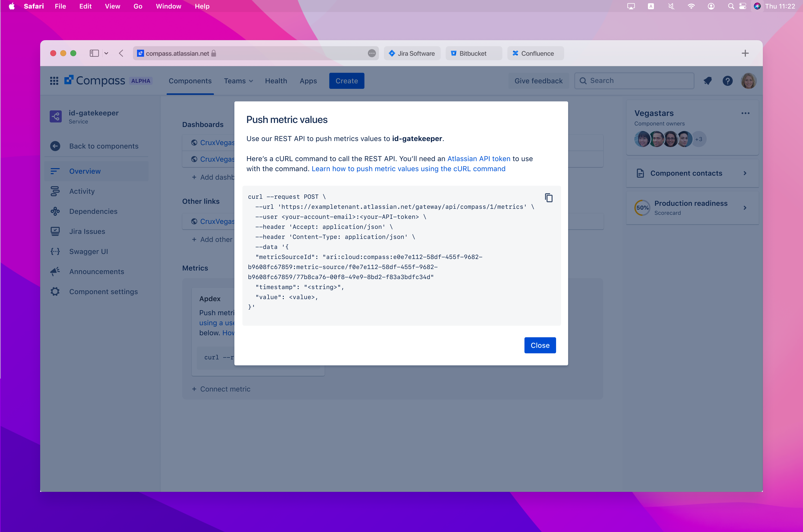
Task: Click the 50% Production readiness progress ring
Action: (642, 208)
